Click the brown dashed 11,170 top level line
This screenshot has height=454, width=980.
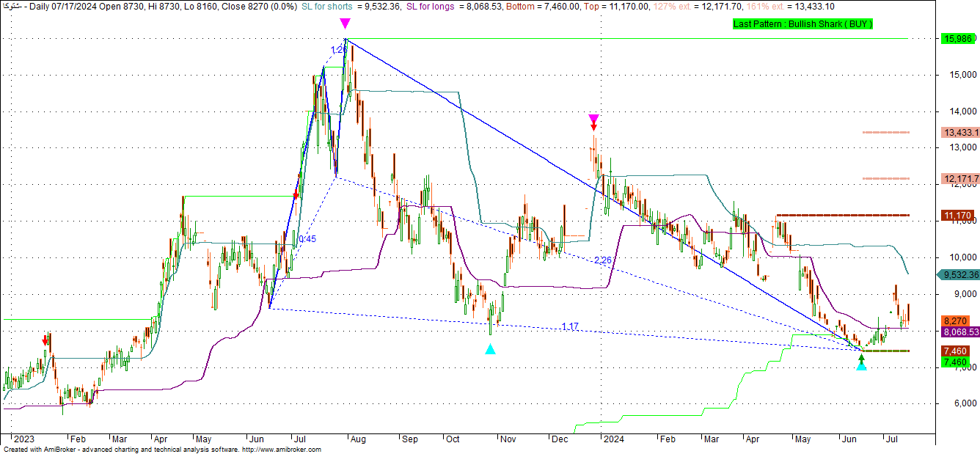tap(844, 216)
